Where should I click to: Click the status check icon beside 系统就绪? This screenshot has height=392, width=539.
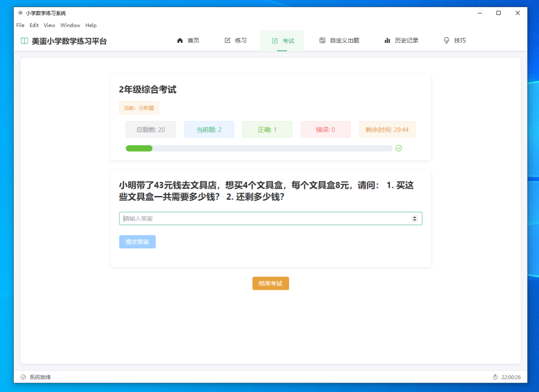(x=23, y=377)
